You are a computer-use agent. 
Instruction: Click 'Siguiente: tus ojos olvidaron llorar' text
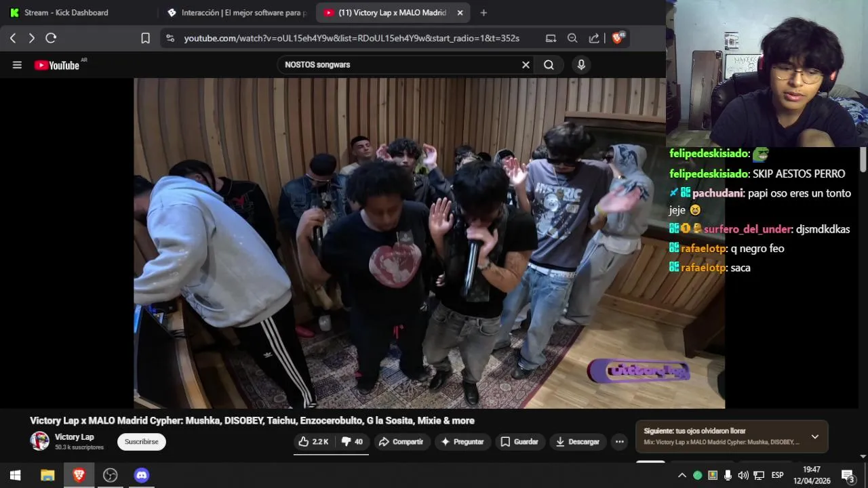coord(694,431)
